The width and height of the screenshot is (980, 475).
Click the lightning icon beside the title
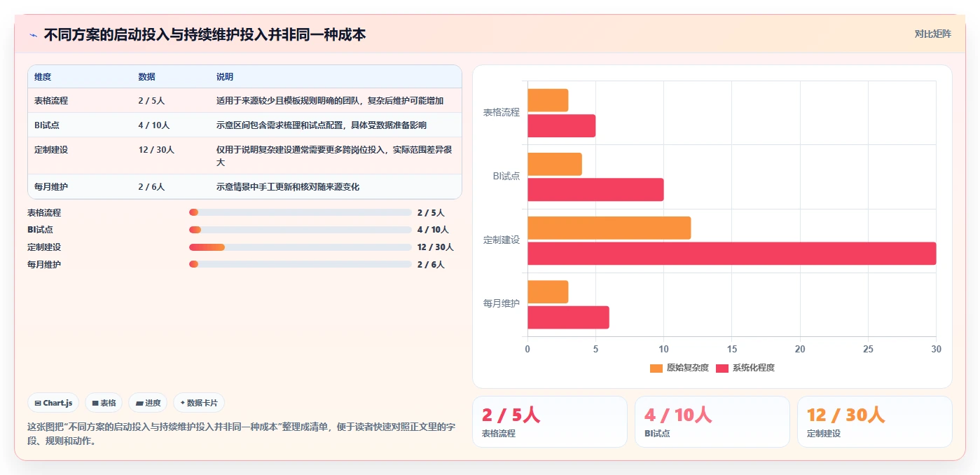coord(33,35)
